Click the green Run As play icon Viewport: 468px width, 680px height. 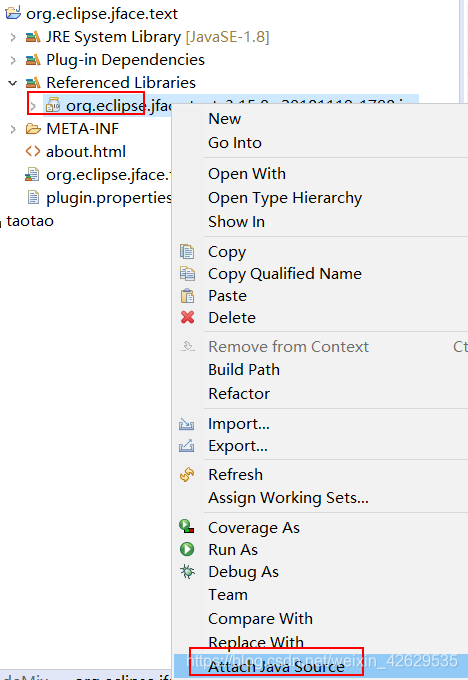(187, 549)
